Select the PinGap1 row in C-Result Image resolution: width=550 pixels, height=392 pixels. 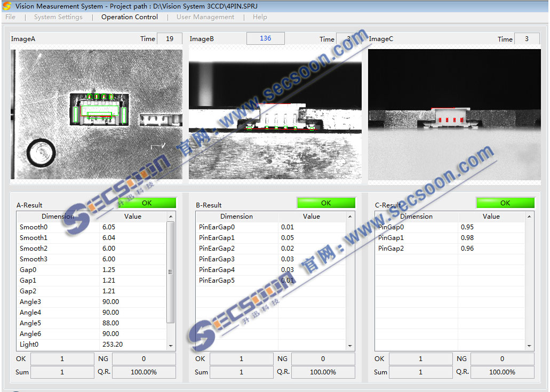point(416,238)
